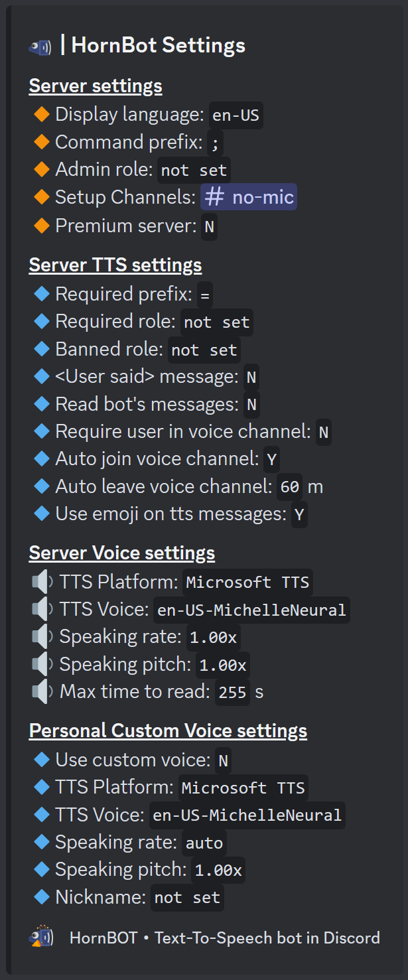The width and height of the screenshot is (408, 980).
Task: Click the speaker icon next to Max time to read
Action: click(x=41, y=691)
